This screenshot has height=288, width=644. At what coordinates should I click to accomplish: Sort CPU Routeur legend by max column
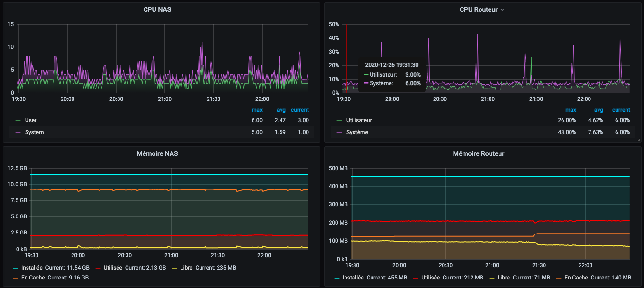pos(571,110)
